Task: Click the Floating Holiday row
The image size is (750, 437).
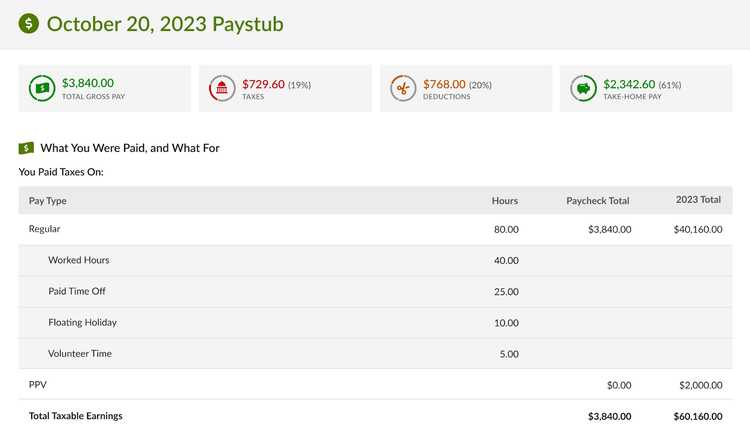Action: click(82, 322)
